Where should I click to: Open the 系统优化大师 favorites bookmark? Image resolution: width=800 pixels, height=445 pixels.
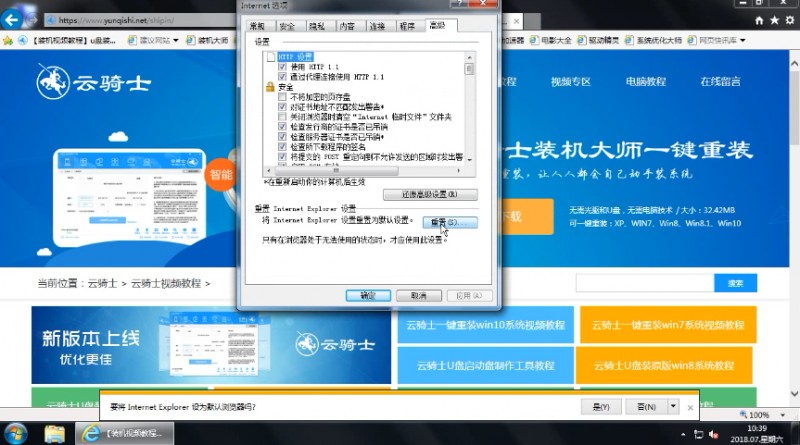click(x=653, y=40)
